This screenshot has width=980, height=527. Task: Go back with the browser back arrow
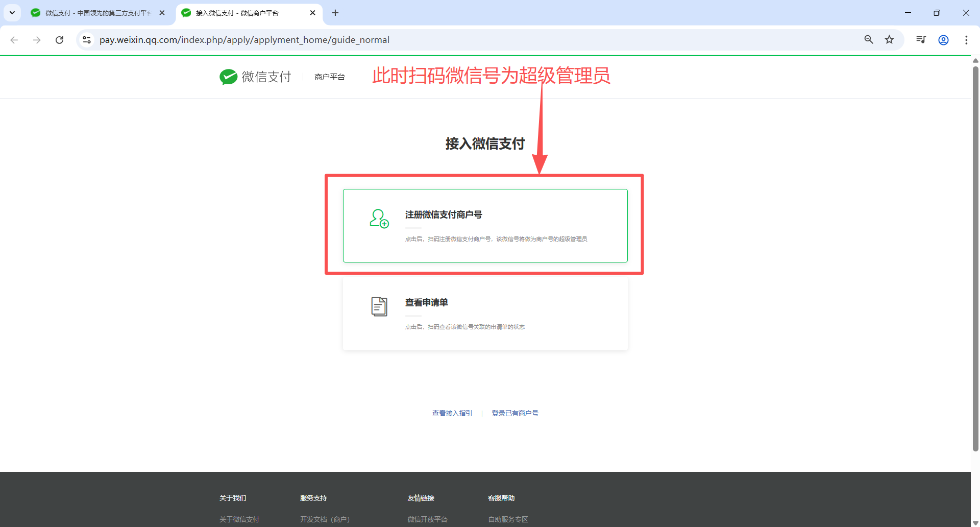[x=14, y=40]
